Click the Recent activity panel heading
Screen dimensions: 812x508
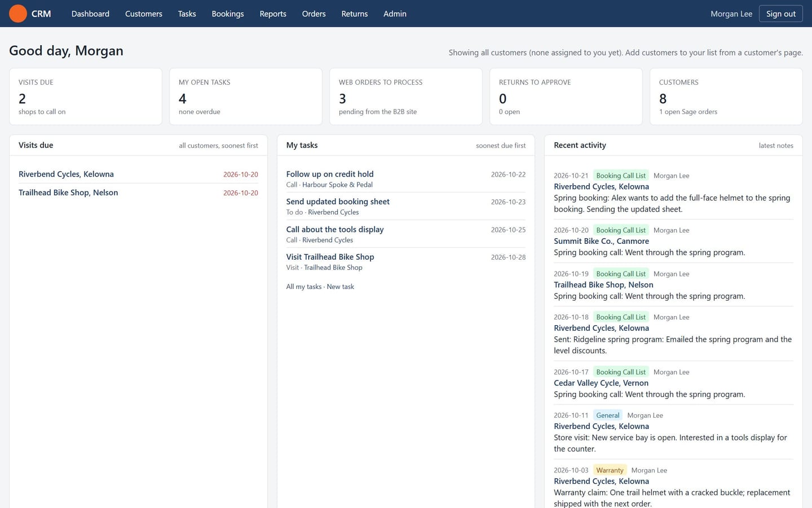[x=580, y=145]
